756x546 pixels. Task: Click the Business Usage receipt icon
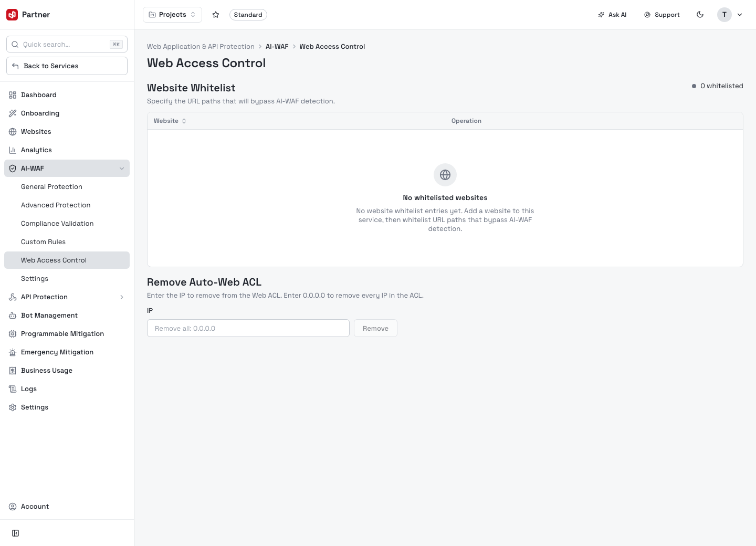click(x=13, y=371)
